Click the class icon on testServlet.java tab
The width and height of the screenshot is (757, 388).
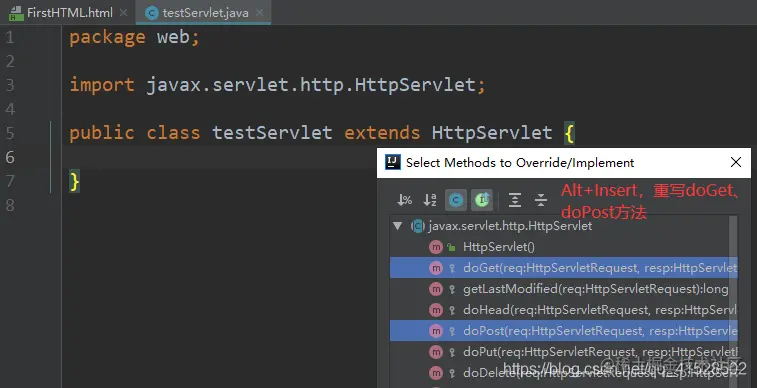[152, 13]
